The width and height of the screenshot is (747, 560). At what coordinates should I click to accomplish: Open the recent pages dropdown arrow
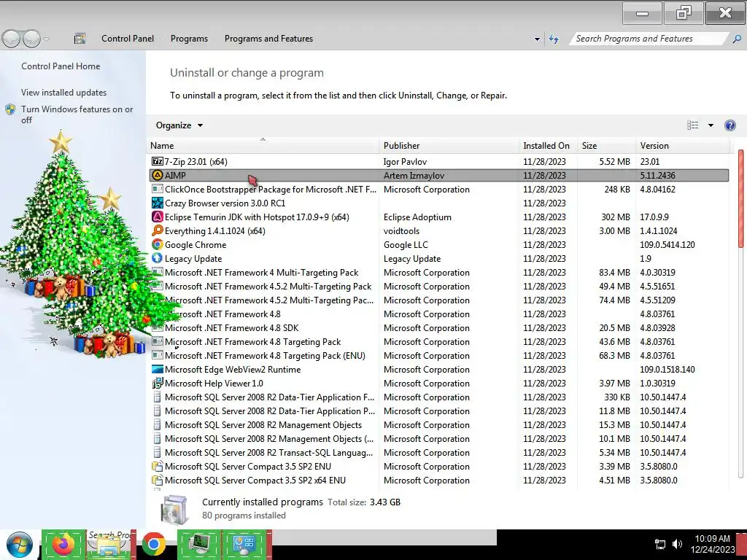[46, 39]
